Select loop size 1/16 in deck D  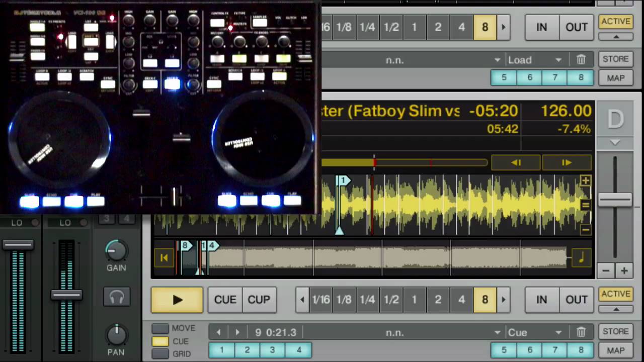(321, 300)
